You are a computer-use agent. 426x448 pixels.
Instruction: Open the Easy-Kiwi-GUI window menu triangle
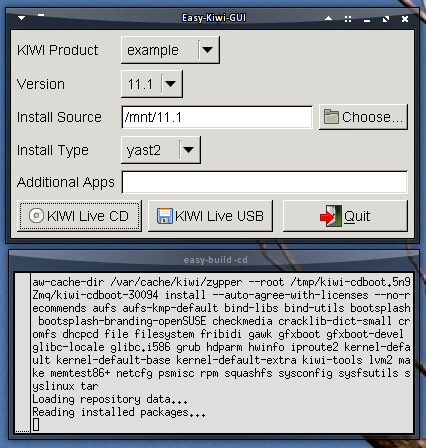pyautogui.click(x=22, y=18)
